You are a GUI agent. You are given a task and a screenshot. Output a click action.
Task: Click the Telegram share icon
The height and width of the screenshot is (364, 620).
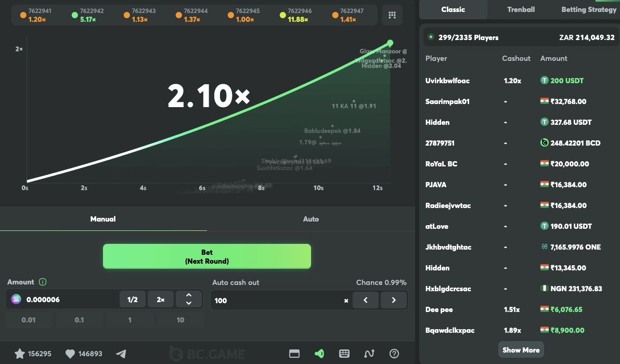tap(121, 353)
